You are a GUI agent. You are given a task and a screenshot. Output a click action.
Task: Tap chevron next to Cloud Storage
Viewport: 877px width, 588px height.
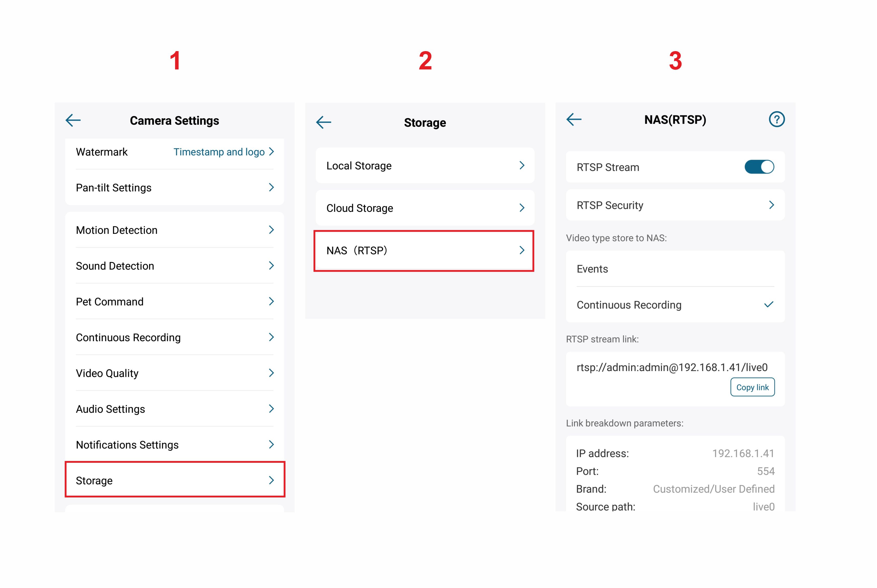(521, 208)
